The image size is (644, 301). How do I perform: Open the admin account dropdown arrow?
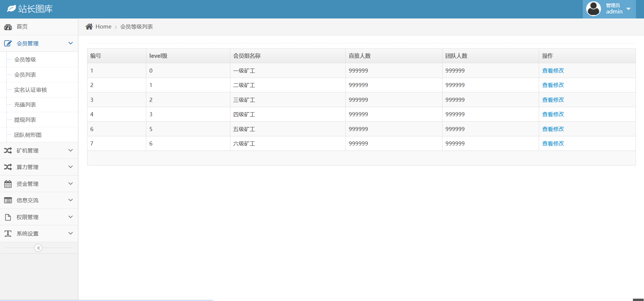click(628, 9)
